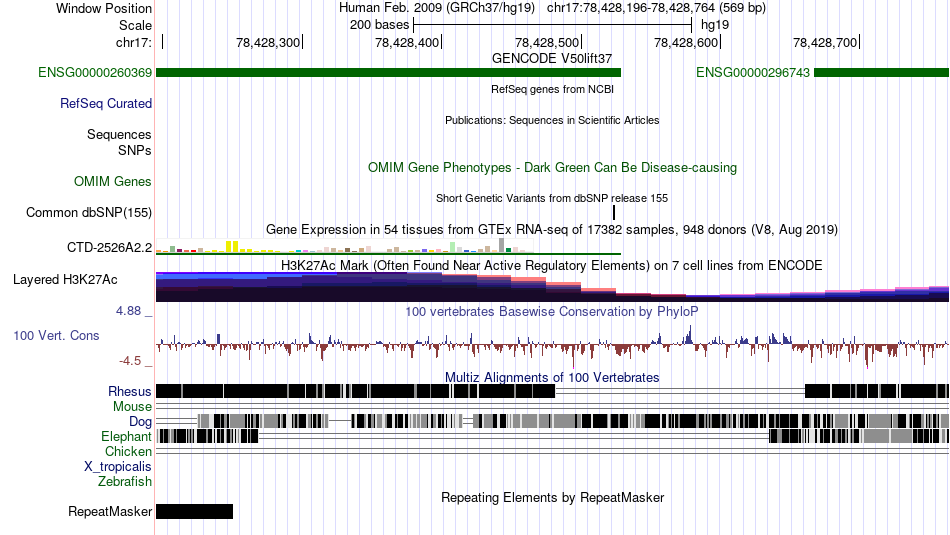Click the 78,428,500 ruler position
The height and width of the screenshot is (535, 950).
click(x=547, y=42)
